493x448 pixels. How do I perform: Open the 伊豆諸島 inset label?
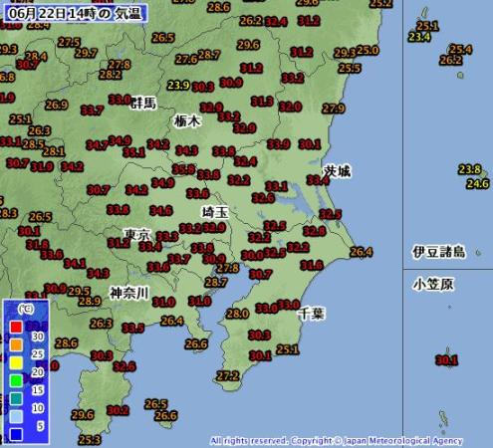coord(439,252)
